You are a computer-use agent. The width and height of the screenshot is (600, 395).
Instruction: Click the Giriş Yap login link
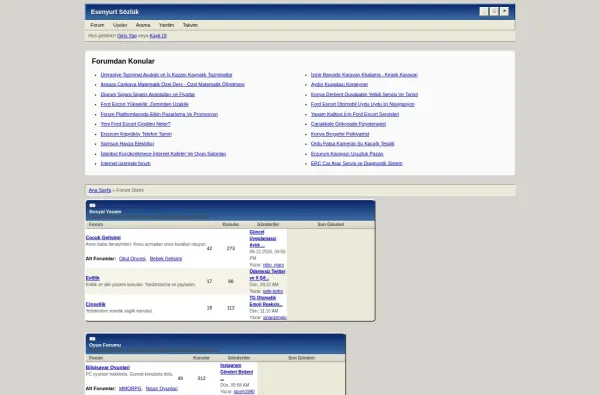[127, 36]
